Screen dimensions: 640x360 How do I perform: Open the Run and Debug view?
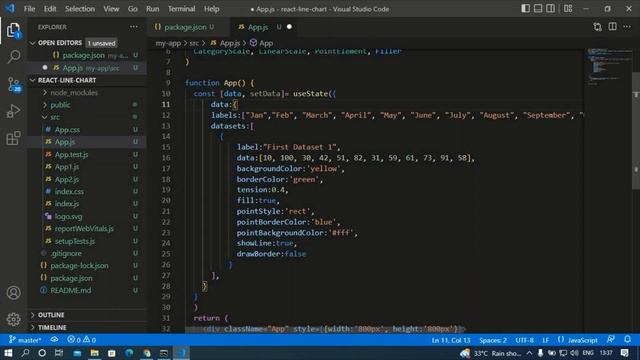click(13, 111)
